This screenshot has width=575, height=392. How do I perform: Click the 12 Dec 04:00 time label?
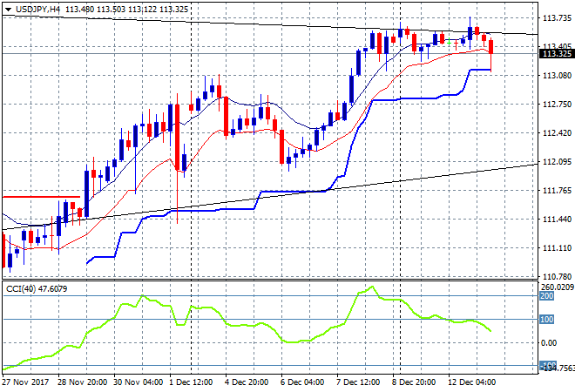tap(472, 382)
